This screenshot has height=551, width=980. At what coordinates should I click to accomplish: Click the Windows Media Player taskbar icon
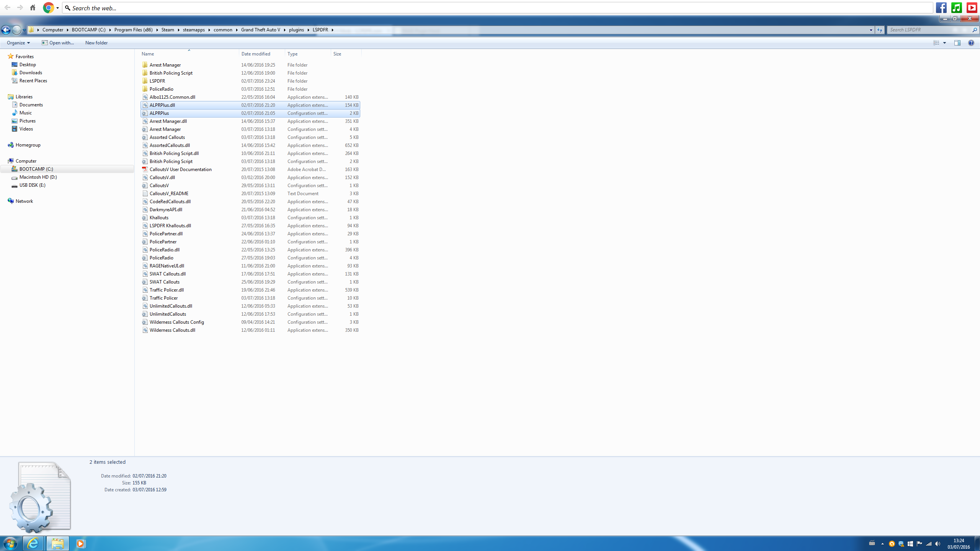pos(80,543)
